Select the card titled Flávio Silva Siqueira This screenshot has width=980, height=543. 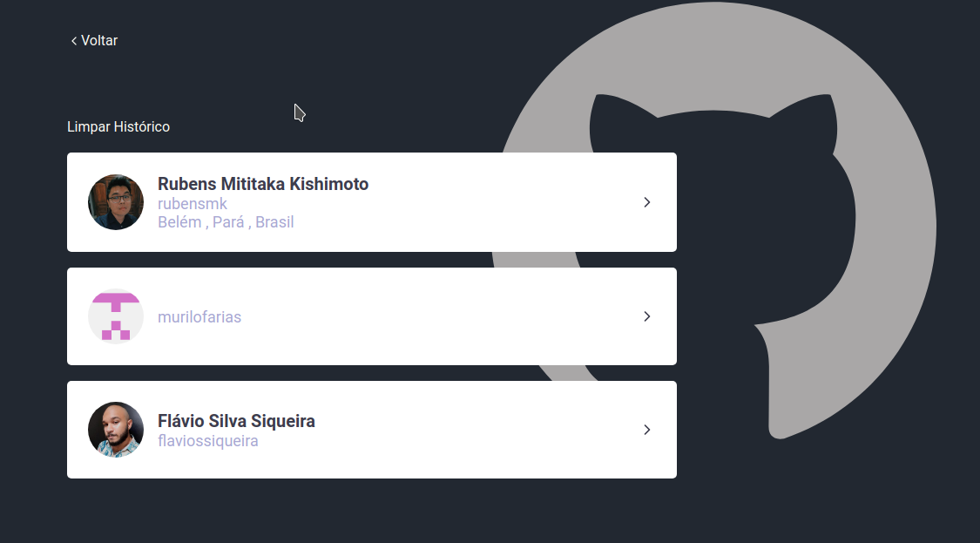371,429
